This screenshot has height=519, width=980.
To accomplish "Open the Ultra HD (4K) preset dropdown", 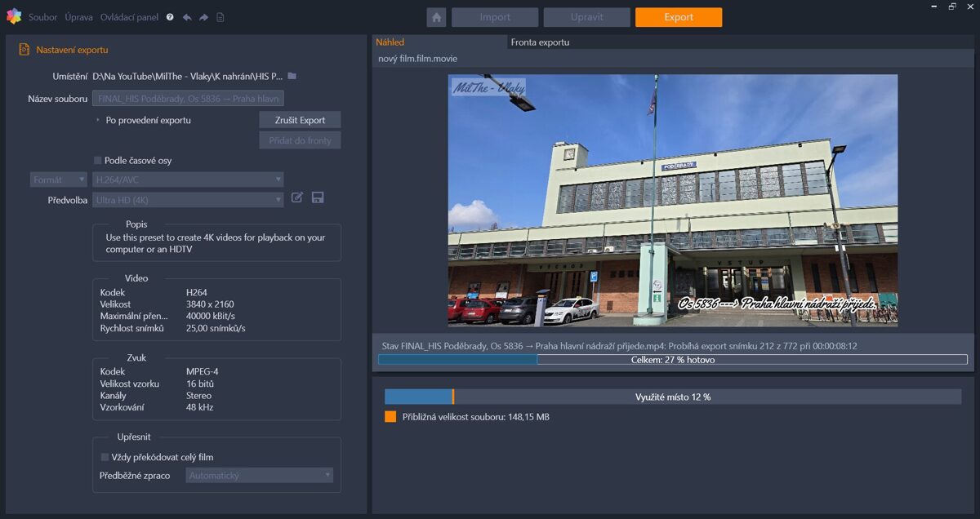I will click(188, 199).
